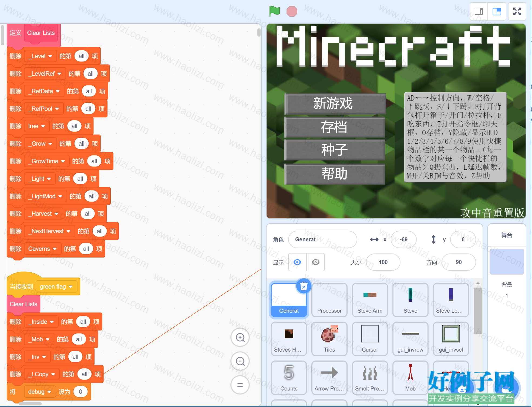532x407 pixels.
Task: Open the _Mob list dropdown
Action: pyautogui.click(x=39, y=339)
